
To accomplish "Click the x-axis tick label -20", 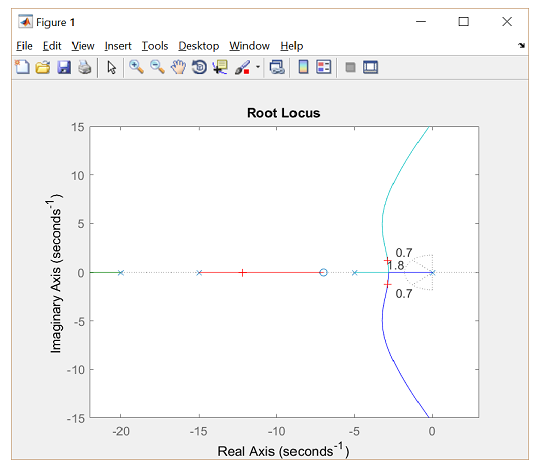I will (121, 431).
